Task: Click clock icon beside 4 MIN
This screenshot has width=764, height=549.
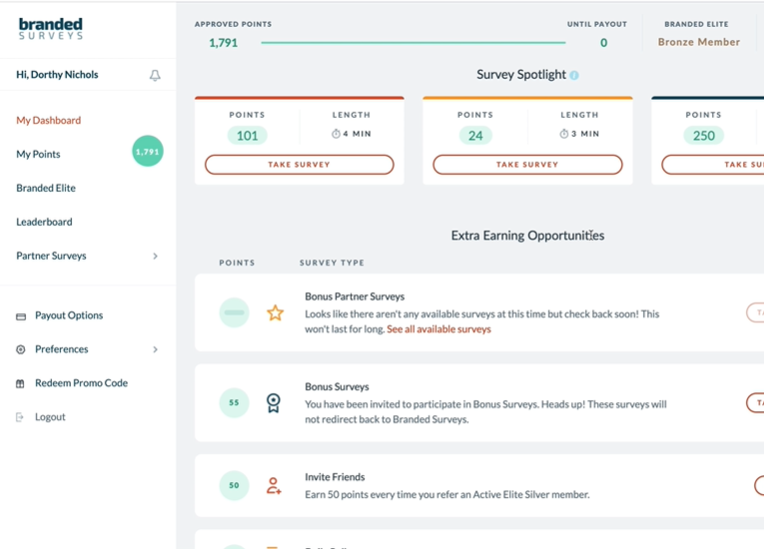Action: (x=336, y=133)
